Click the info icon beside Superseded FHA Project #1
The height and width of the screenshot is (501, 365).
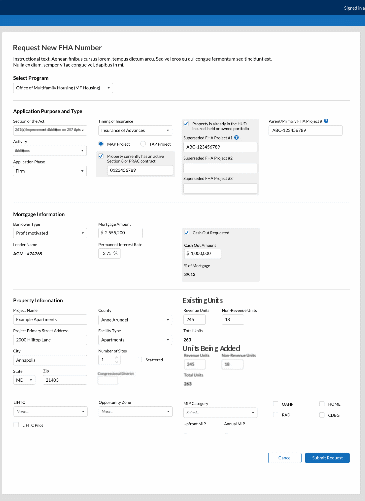tap(236, 137)
